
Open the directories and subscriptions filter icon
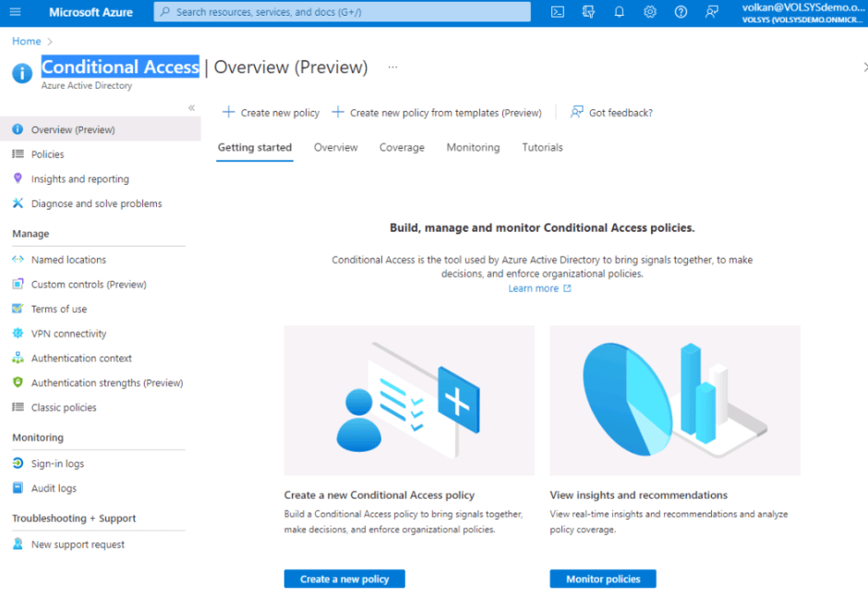pyautogui.click(x=588, y=12)
